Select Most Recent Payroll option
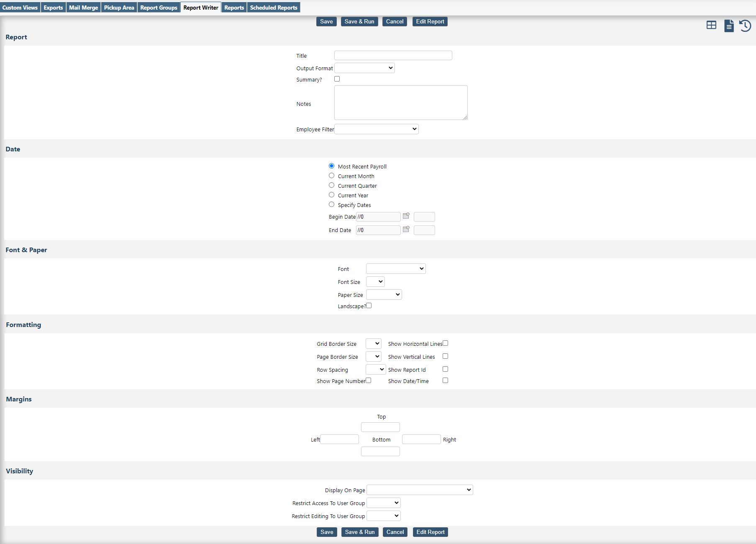Viewport: 756px width, 544px height. [x=331, y=166]
